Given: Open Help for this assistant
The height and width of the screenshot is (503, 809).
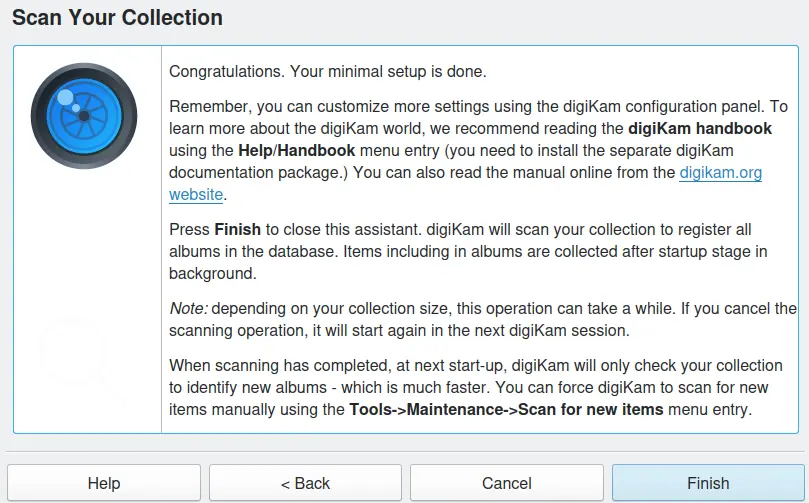Looking at the screenshot, I should 104,483.
